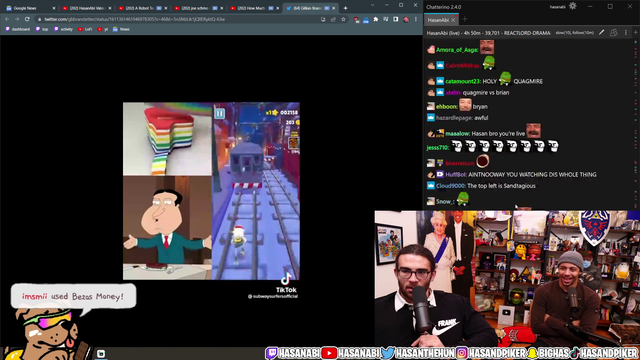Go back in the browser

pyautogui.click(x=7, y=19)
